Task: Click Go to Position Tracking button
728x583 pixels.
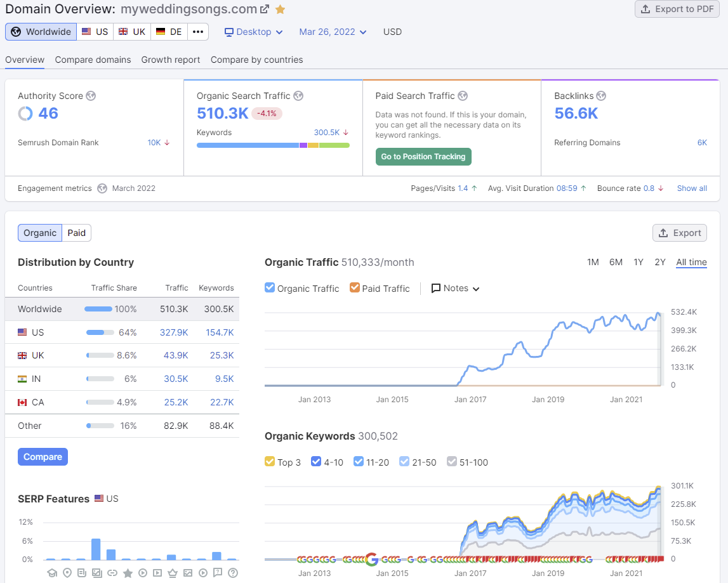Action: 423,157
